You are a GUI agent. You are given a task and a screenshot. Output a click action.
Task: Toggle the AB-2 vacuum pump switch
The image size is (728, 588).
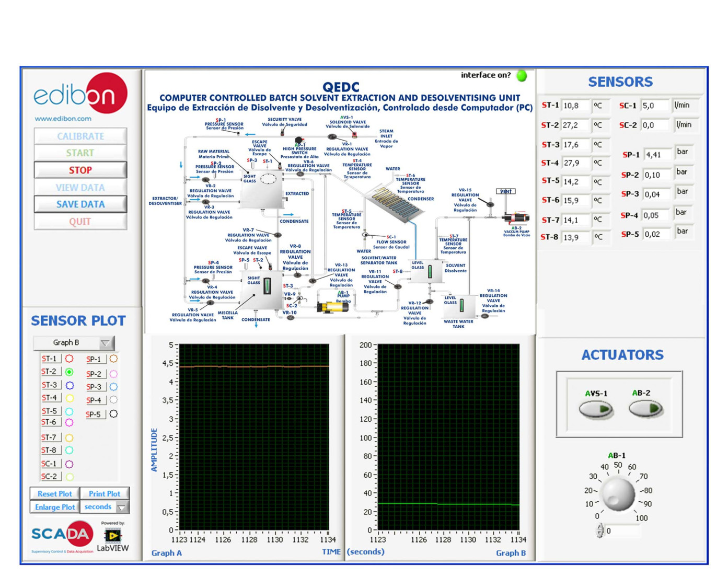coord(645,408)
